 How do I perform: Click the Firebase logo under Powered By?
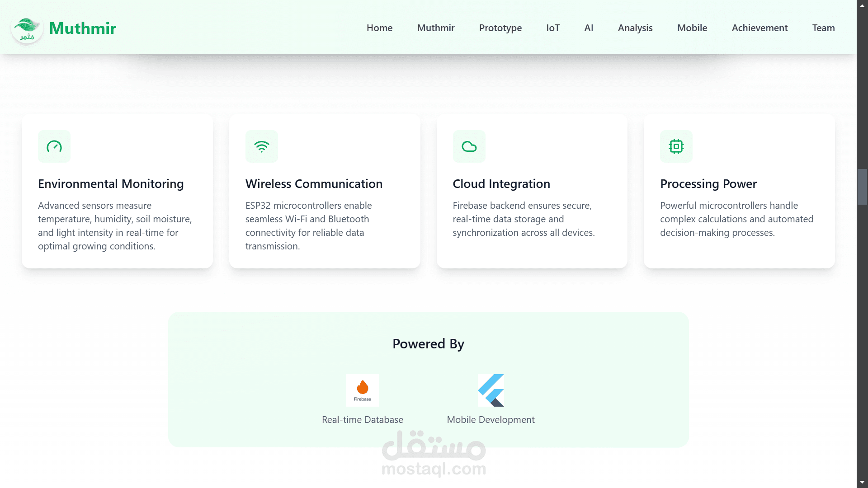tap(362, 390)
